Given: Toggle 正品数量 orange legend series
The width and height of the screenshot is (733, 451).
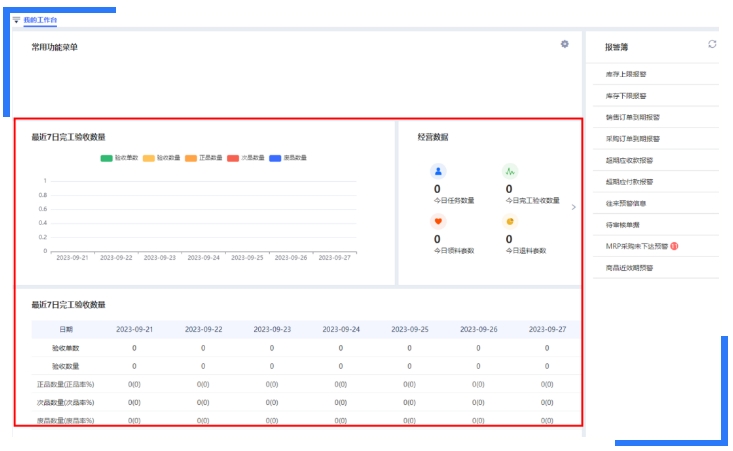Looking at the screenshot, I should pos(203,158).
